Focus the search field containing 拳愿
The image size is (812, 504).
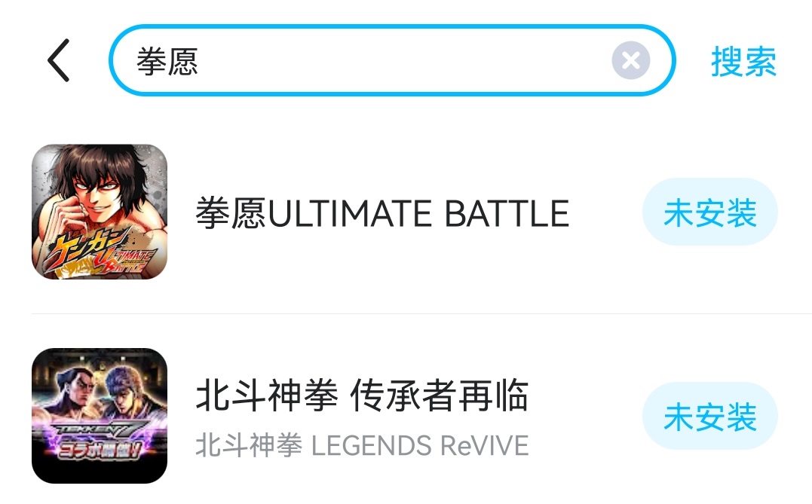(x=392, y=60)
